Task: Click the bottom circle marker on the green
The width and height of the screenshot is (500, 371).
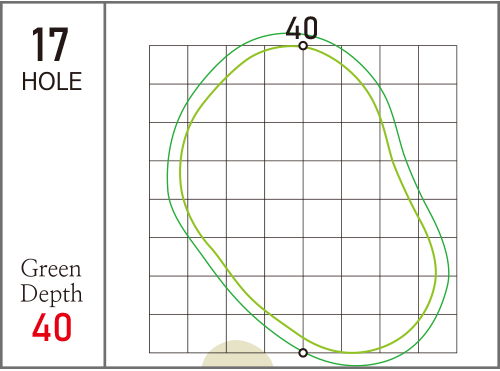Action: point(303,353)
